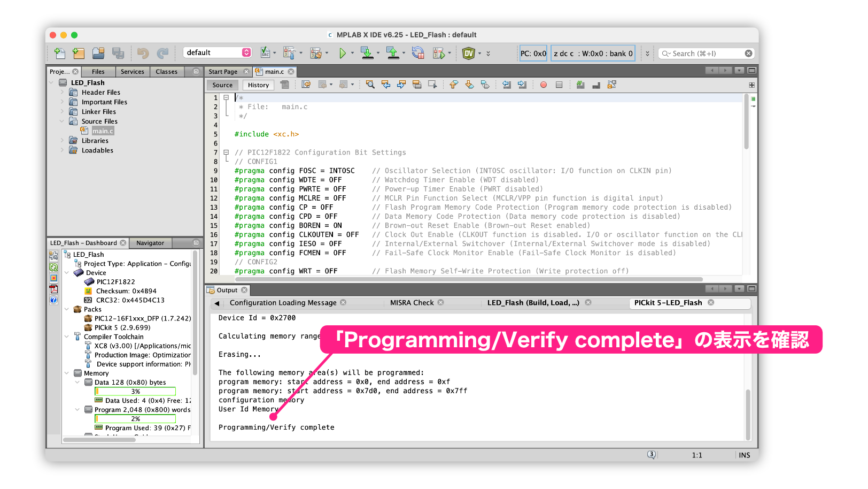Click the editor Find Selection magnifier icon
Viewport: 868px width, 489px height.
[370, 85]
